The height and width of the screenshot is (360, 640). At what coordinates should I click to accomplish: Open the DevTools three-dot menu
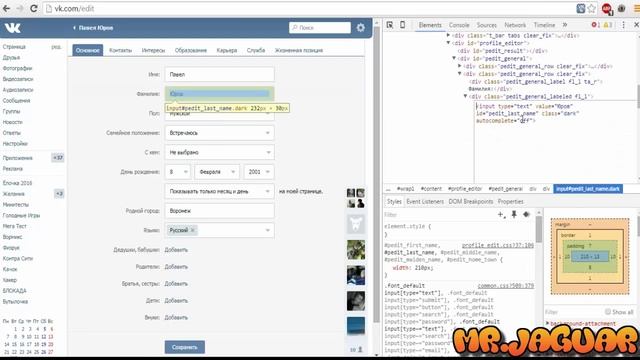[623, 25]
